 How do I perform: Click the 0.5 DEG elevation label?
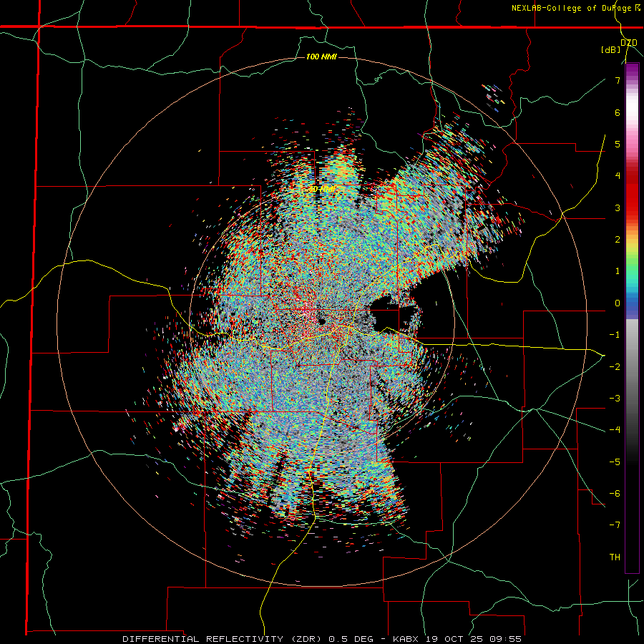(x=351, y=639)
